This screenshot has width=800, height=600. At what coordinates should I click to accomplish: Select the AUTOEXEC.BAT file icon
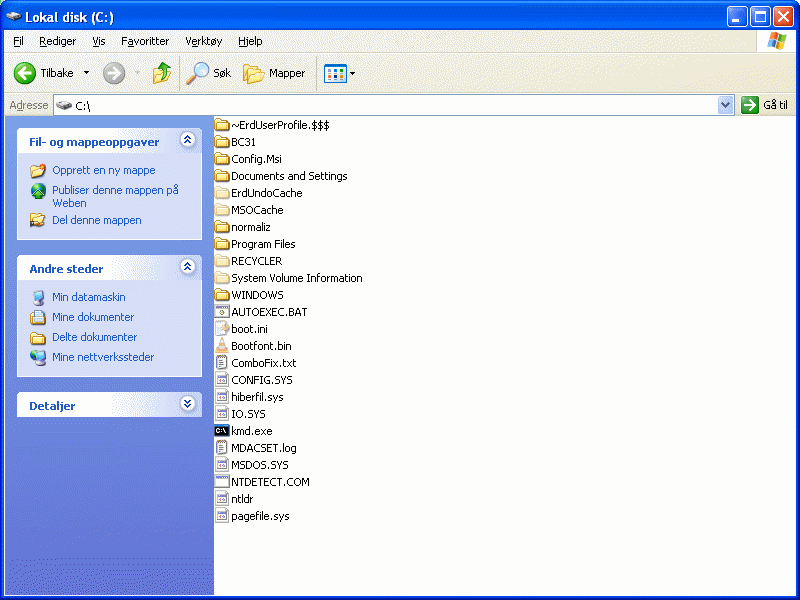[222, 312]
